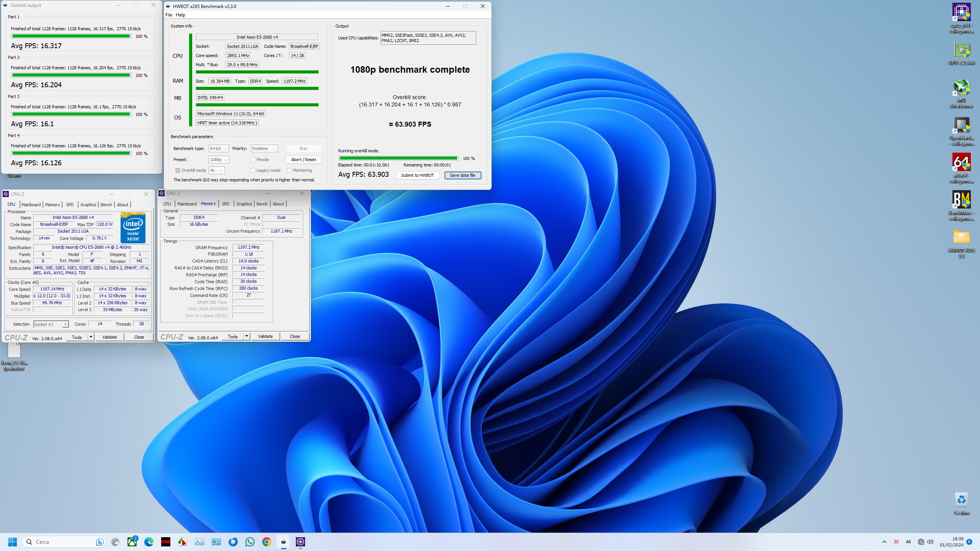
Task: Open the Windows Start button
Action: click(x=13, y=542)
